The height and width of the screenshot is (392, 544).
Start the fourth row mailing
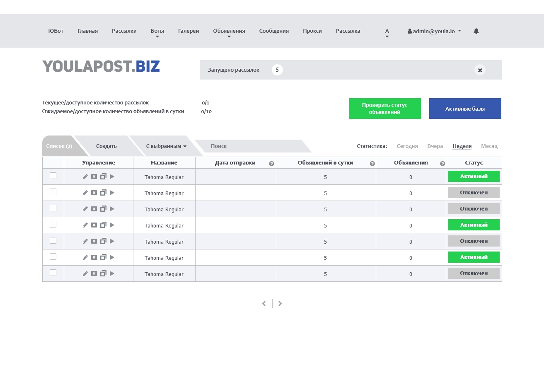pos(112,225)
